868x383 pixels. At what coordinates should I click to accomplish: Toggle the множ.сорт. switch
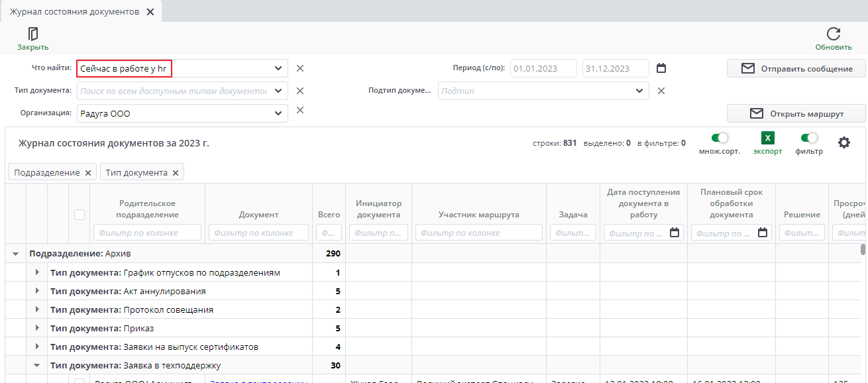[720, 138]
